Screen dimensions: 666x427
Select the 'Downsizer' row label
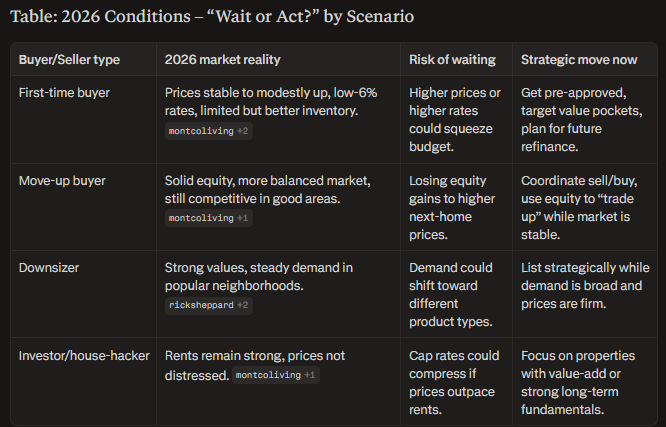(49, 267)
